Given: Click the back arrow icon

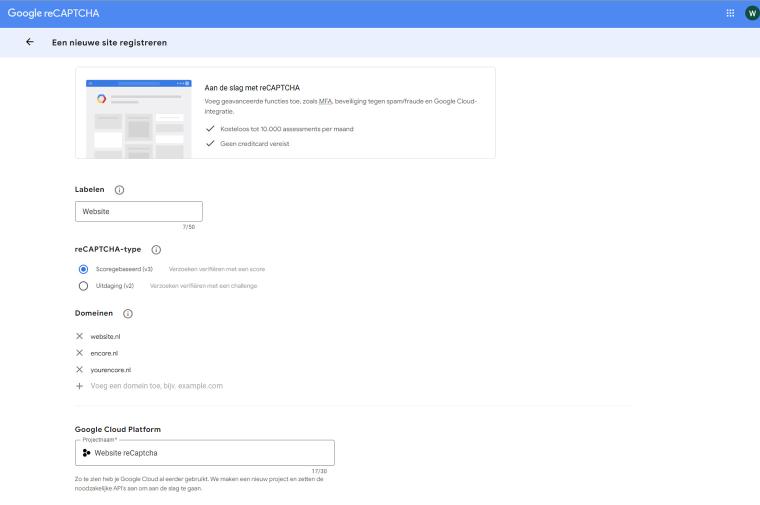Looking at the screenshot, I should coord(29,42).
